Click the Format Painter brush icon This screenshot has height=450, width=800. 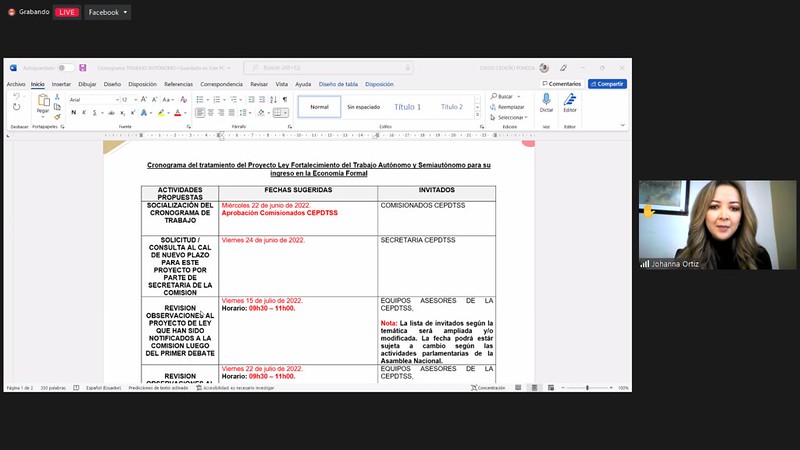tap(57, 117)
